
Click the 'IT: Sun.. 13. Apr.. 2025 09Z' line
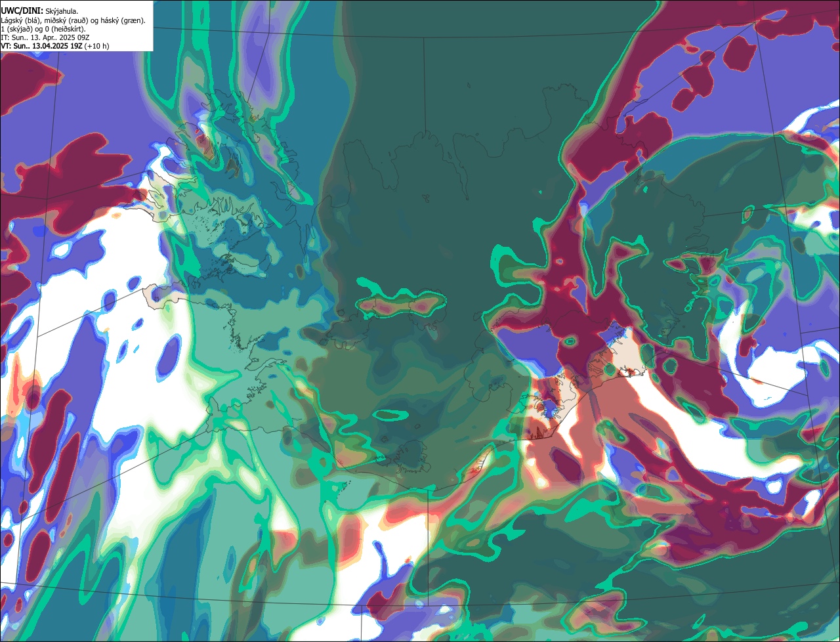pos(45,37)
